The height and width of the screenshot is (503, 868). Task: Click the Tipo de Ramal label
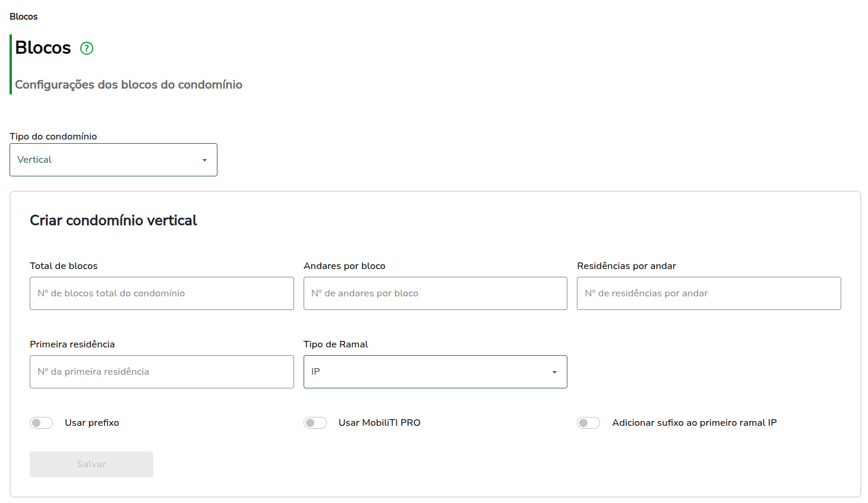coord(336,344)
